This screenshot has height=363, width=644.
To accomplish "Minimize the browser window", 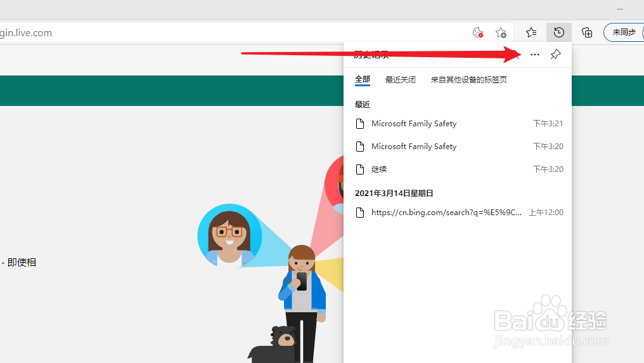I will pyautogui.click(x=620, y=9).
